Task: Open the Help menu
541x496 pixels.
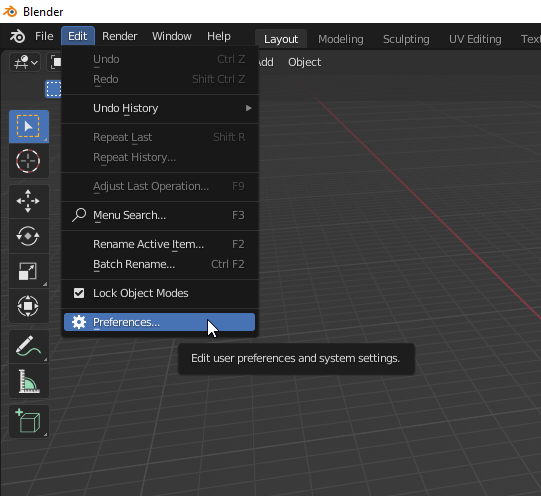Action: point(219,36)
